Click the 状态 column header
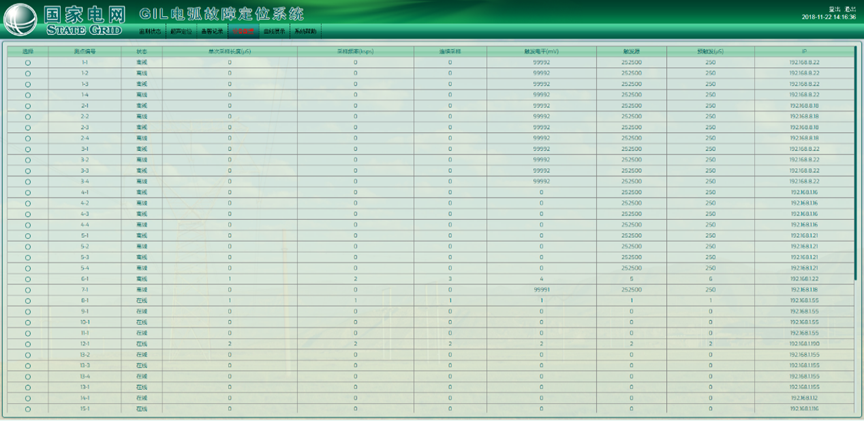The width and height of the screenshot is (864, 421). (x=142, y=51)
